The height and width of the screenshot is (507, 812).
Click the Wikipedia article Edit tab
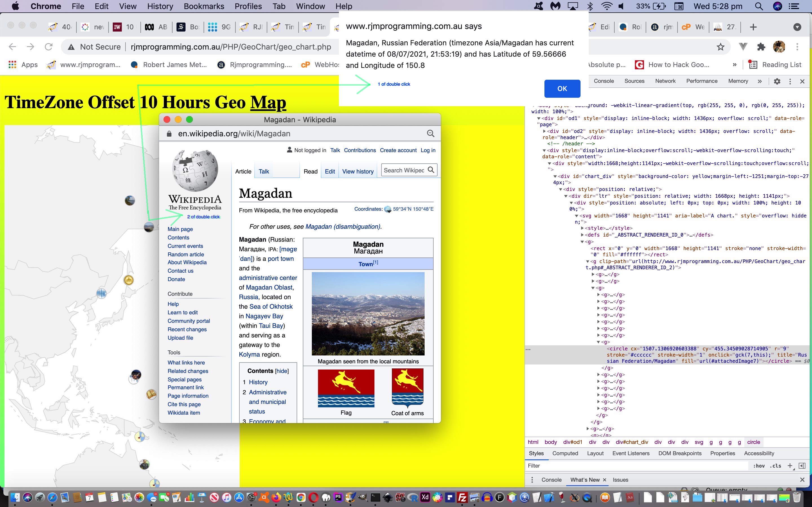point(330,171)
